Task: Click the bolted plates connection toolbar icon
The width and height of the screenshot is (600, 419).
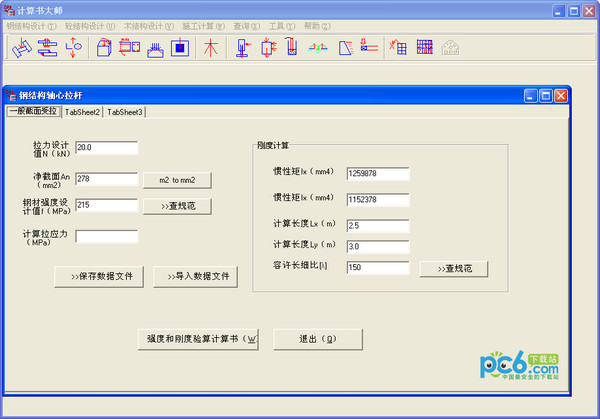Action: [47, 48]
